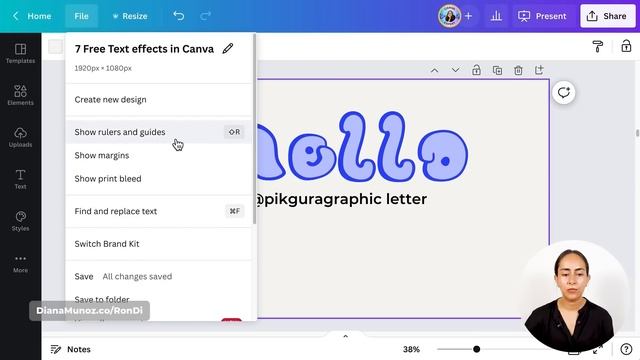Viewport: 640px width, 360px height.
Task: Duplicate the page icon above canvas
Action: click(497, 70)
